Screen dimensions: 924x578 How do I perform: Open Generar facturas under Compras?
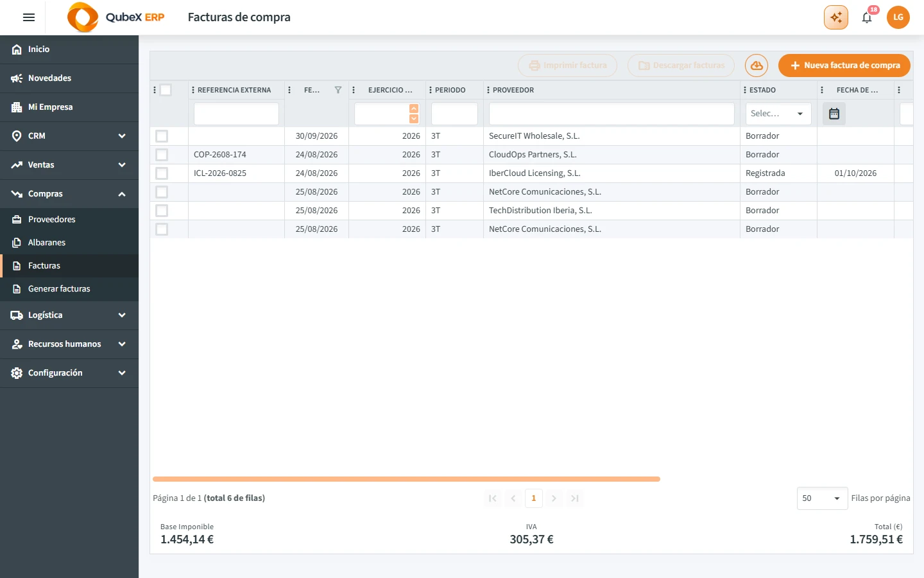click(69, 289)
